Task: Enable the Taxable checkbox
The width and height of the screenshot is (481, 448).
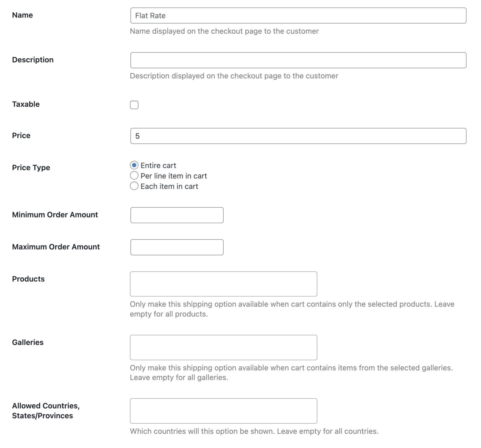Action: [134, 105]
